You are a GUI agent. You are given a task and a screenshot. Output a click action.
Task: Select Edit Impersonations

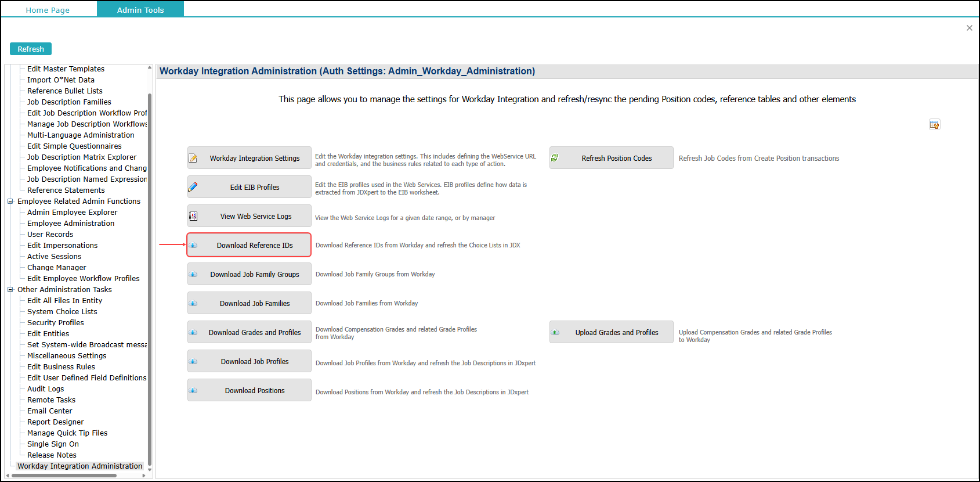[62, 246]
